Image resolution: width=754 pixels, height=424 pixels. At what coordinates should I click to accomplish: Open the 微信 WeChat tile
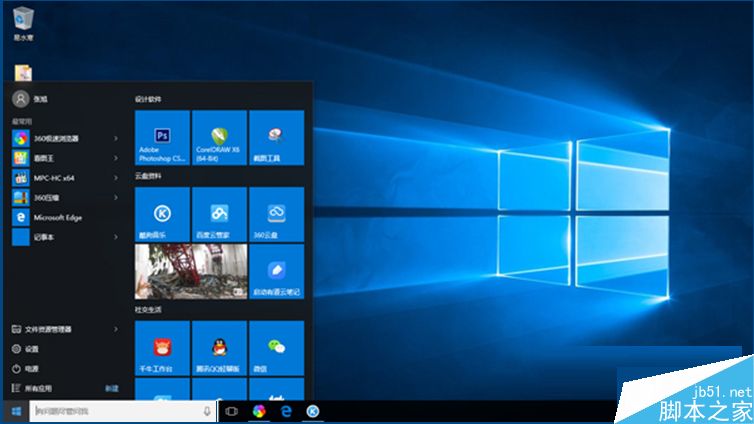coord(276,348)
